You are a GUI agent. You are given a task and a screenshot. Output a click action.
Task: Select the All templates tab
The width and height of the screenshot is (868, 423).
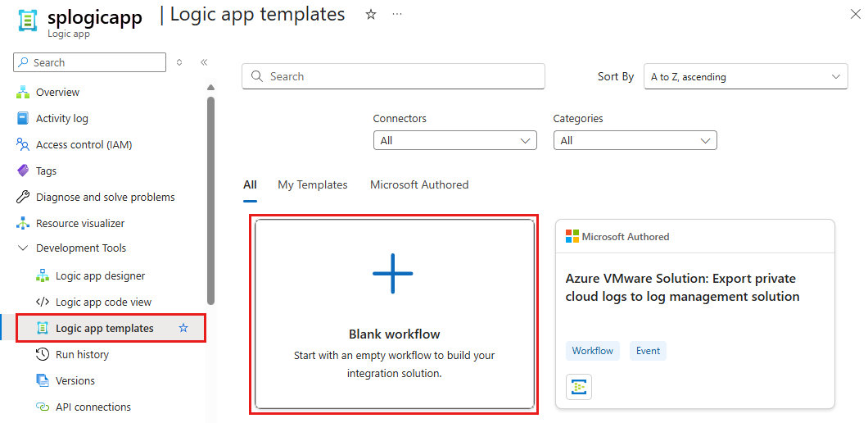[x=251, y=184]
